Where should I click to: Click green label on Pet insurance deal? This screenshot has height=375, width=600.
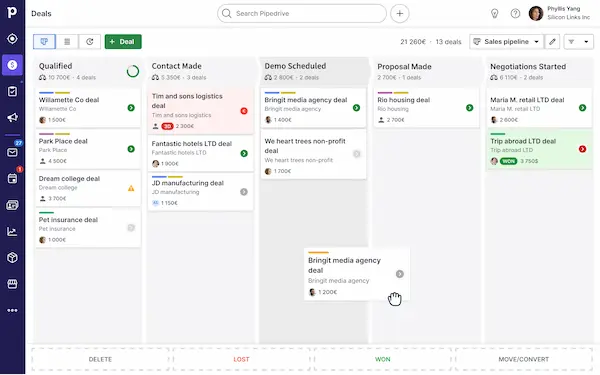pos(46,212)
